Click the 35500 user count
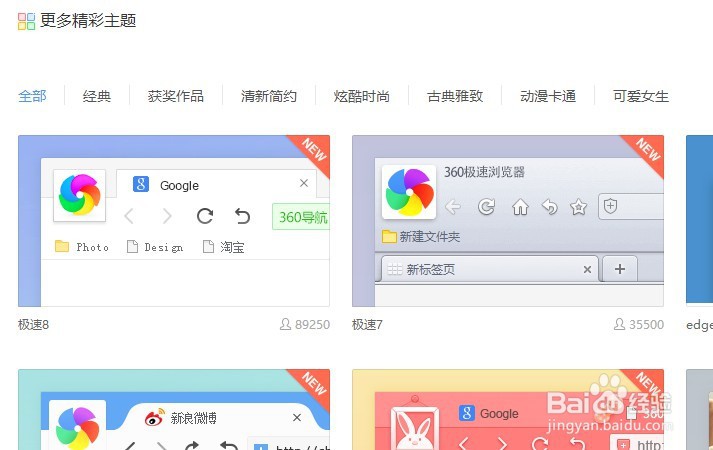 647,325
